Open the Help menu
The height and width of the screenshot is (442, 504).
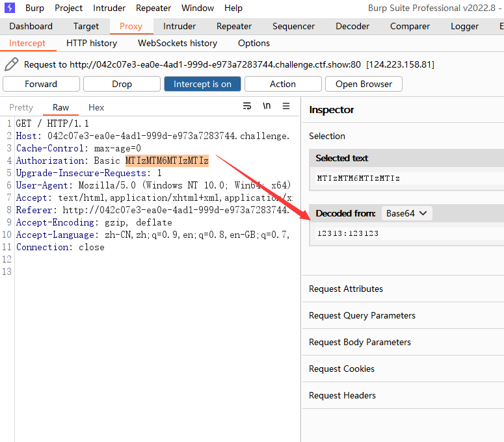[x=233, y=8]
